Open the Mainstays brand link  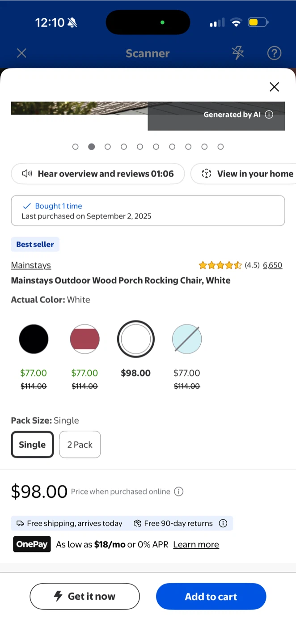pos(31,265)
